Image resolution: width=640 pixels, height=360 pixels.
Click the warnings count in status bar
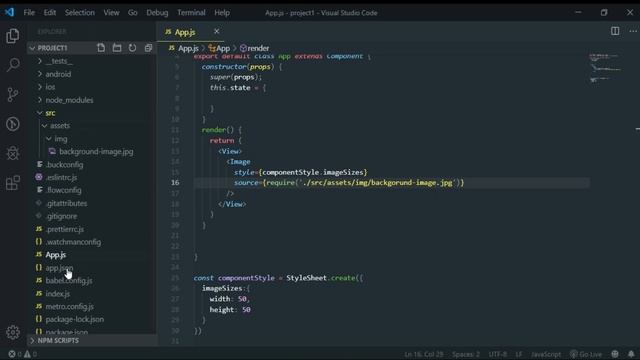31,354
